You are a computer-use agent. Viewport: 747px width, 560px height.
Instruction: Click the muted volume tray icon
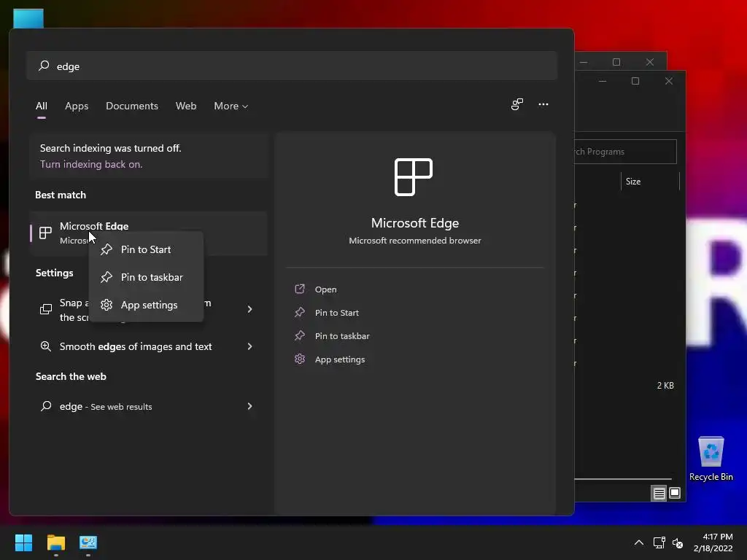678,542
